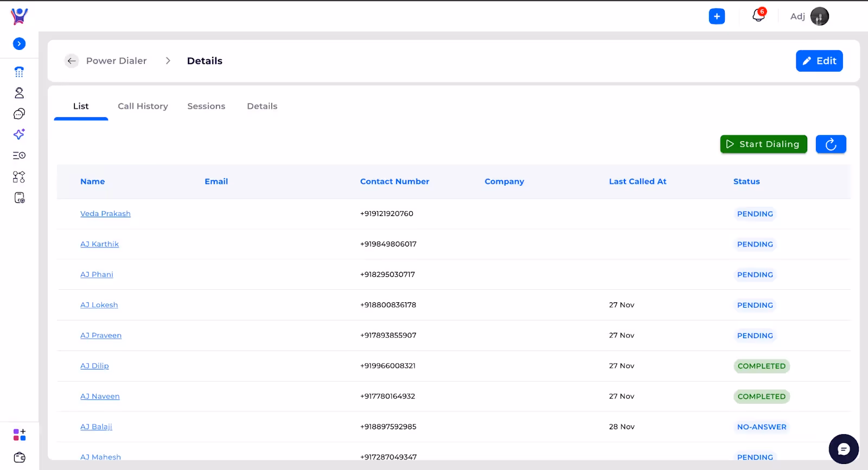Switch to the Call History tab
The width and height of the screenshot is (868, 470).
(143, 106)
